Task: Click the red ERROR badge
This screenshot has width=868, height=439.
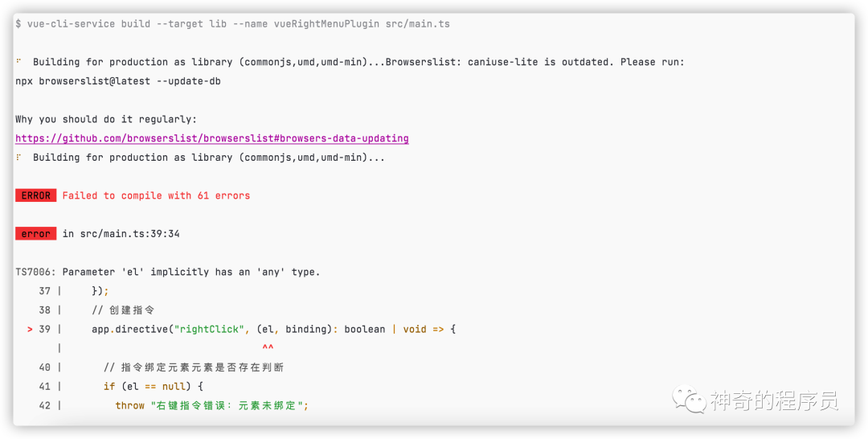Action: (x=35, y=195)
